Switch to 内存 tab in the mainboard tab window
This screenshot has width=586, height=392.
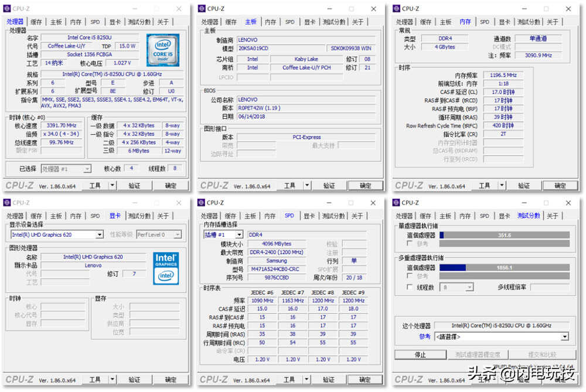[x=271, y=22]
